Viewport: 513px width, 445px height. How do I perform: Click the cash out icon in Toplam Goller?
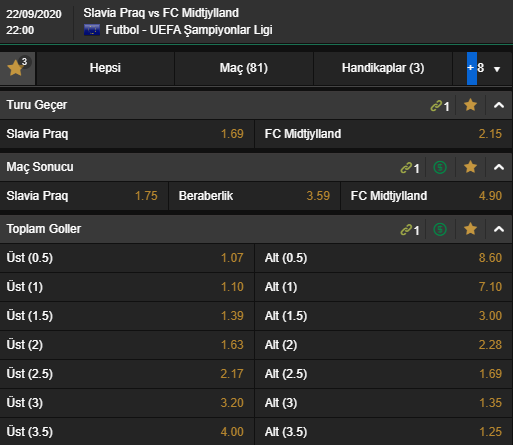(440, 229)
